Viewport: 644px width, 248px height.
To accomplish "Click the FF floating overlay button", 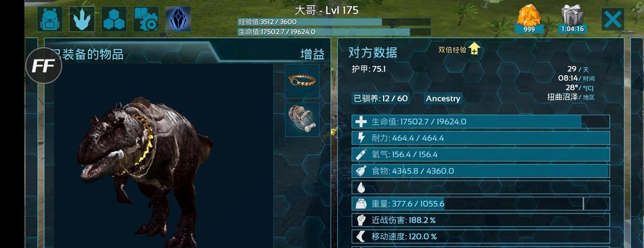I will tap(43, 66).
